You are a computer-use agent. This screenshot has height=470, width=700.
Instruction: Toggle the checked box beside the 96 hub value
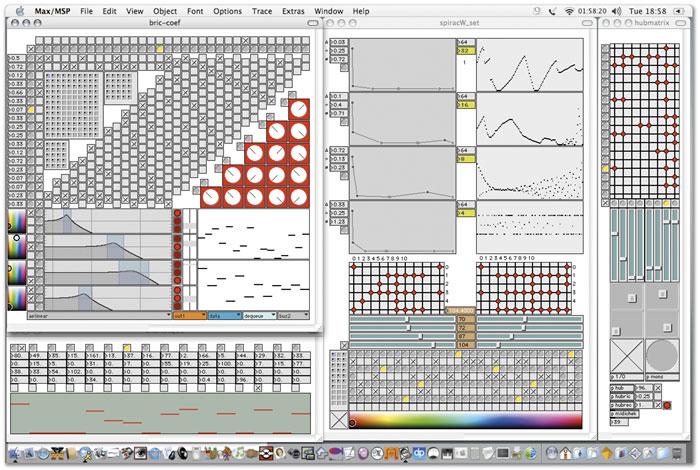[658, 388]
